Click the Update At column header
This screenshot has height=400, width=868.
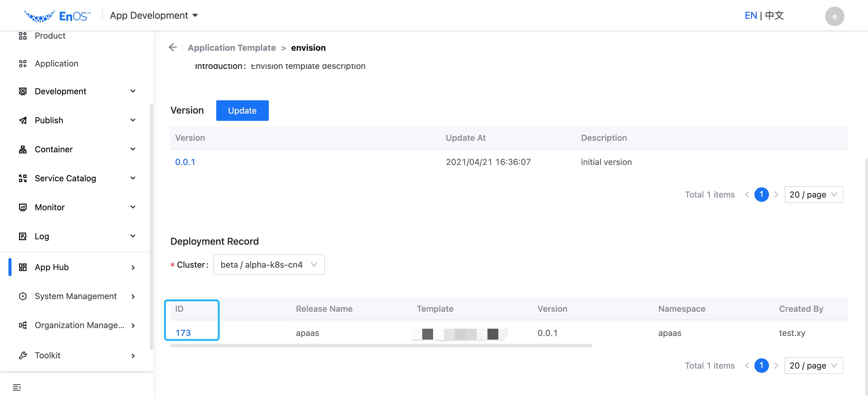[466, 138]
